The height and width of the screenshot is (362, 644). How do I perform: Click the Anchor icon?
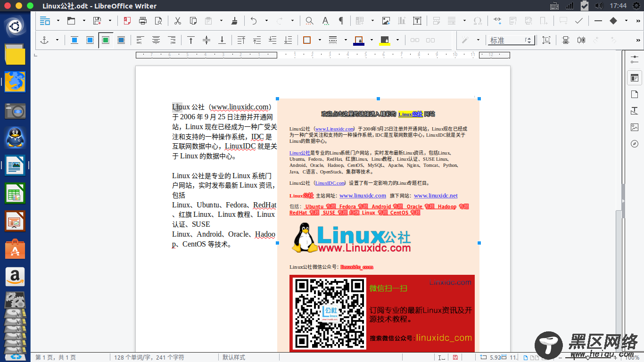point(44,41)
